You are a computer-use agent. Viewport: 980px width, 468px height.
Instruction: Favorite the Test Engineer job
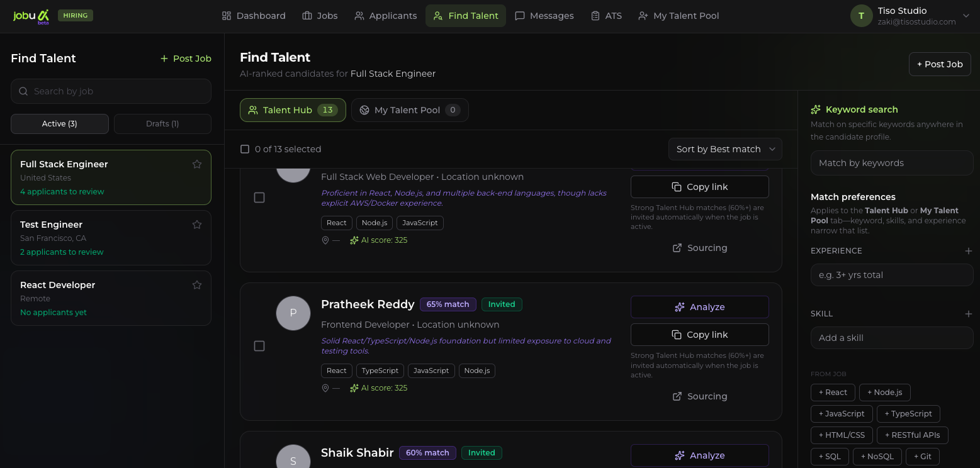197,225
